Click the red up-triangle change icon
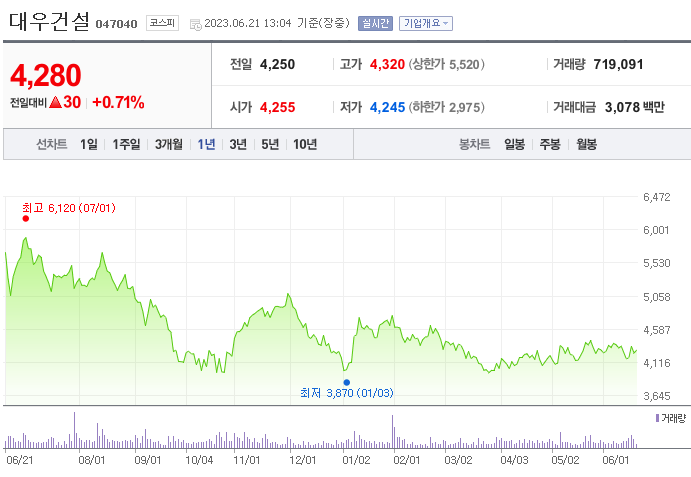 (x=55, y=103)
